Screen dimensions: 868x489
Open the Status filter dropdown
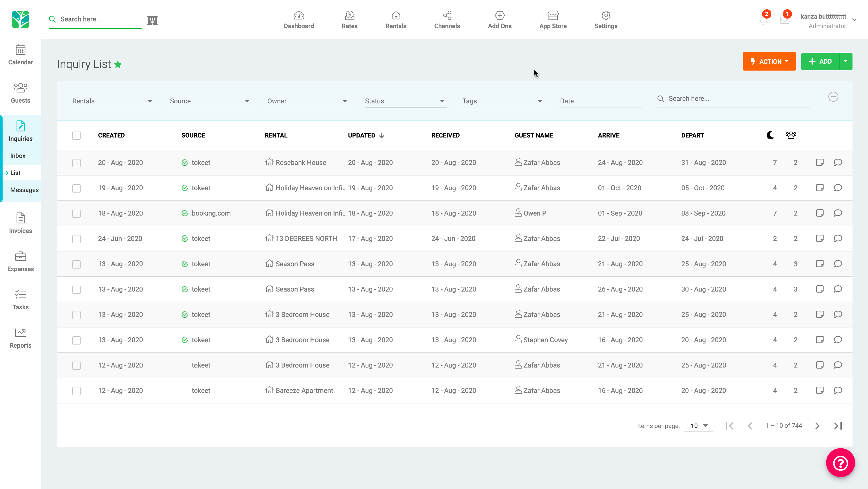click(405, 101)
